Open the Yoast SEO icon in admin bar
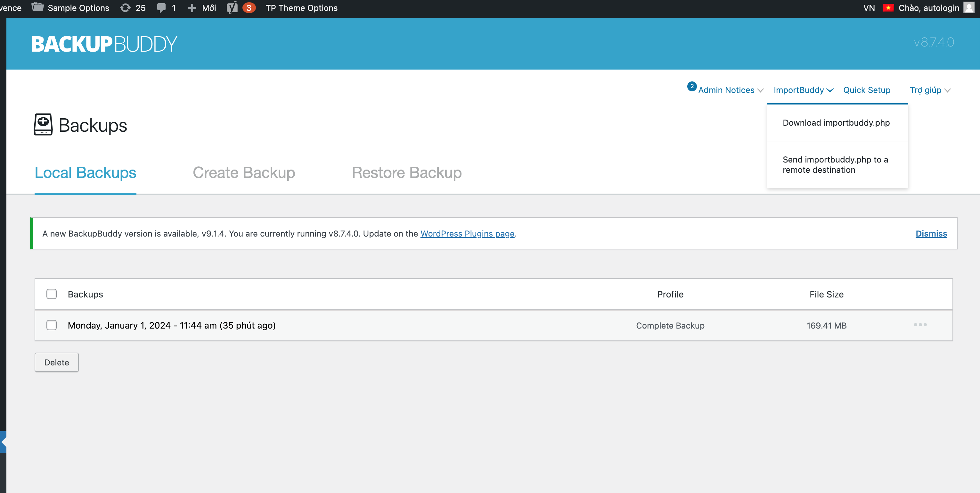The width and height of the screenshot is (980, 493). point(232,8)
